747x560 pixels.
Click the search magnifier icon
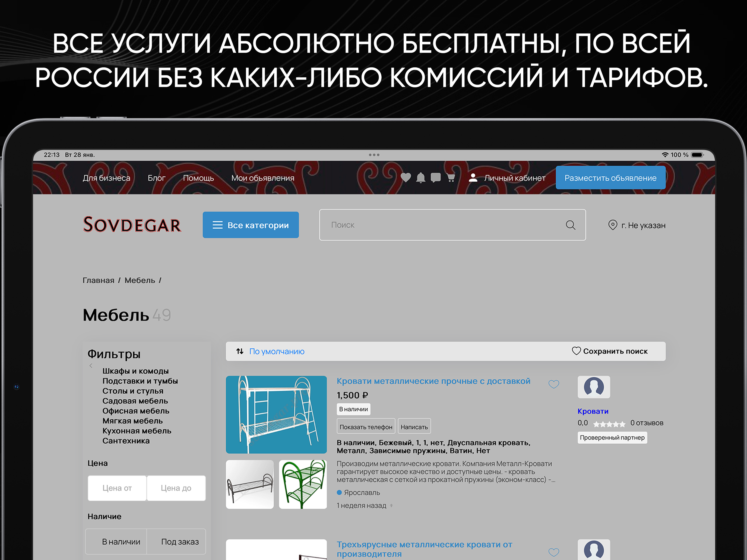pyautogui.click(x=570, y=225)
